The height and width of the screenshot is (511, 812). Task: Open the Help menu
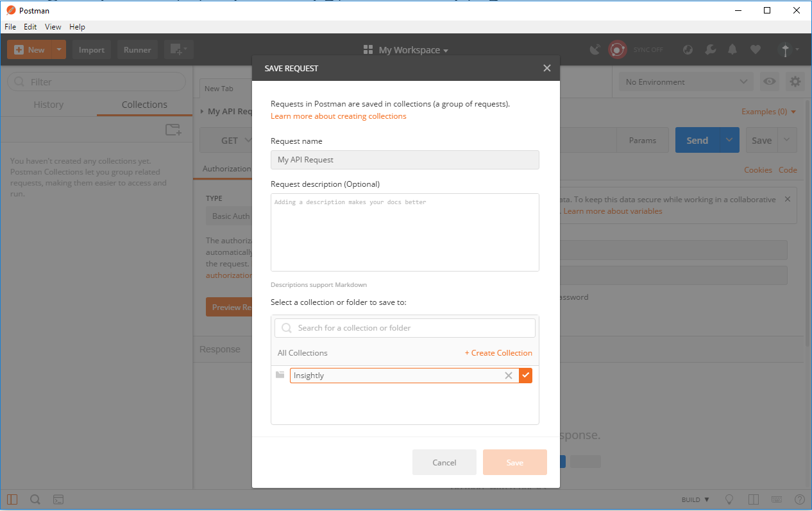(77, 27)
